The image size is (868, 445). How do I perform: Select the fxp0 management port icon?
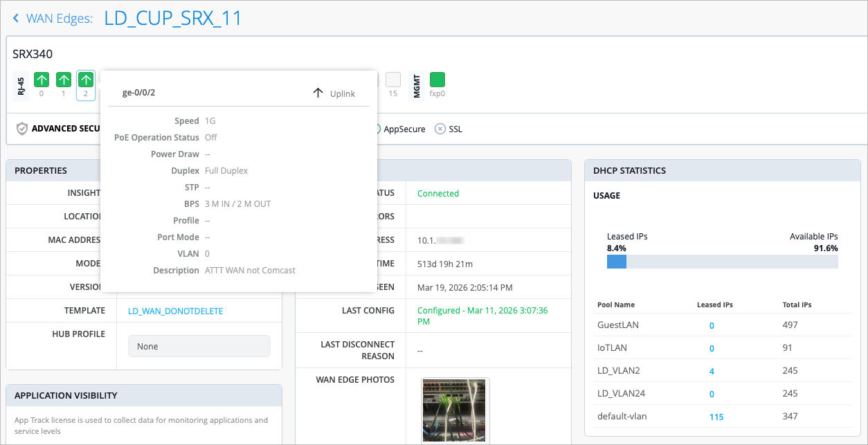pyautogui.click(x=437, y=80)
